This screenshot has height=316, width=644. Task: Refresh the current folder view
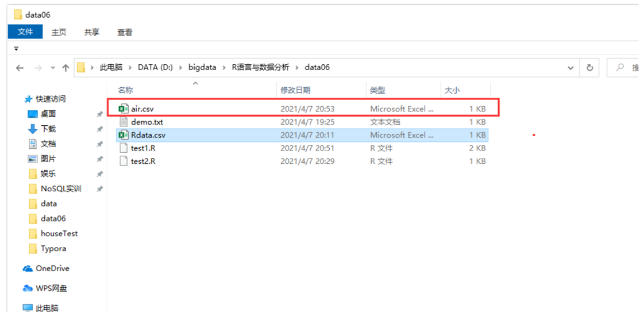tap(590, 68)
